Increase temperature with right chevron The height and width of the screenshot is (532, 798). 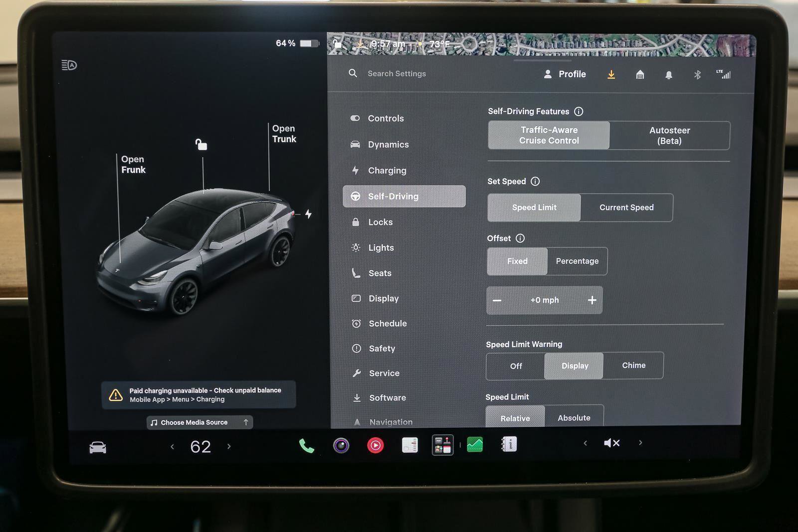click(229, 446)
